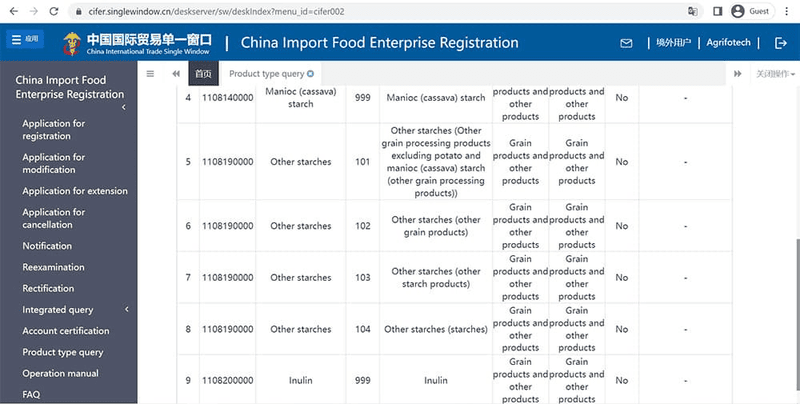
Task: Open the blue application menu button
Action: click(x=27, y=40)
